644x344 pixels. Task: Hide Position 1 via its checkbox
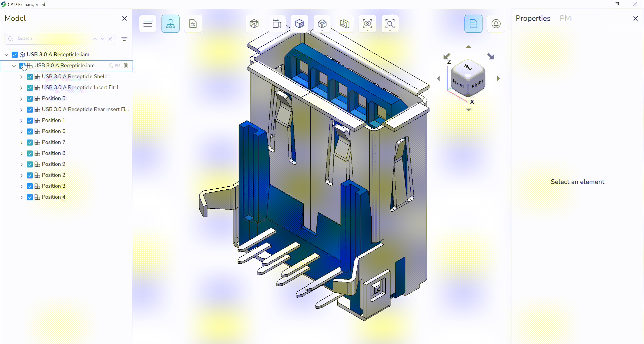(30, 120)
